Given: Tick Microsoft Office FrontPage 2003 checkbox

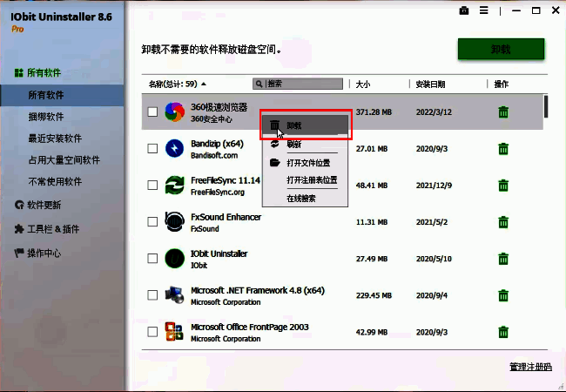Looking at the screenshot, I should point(152,332).
